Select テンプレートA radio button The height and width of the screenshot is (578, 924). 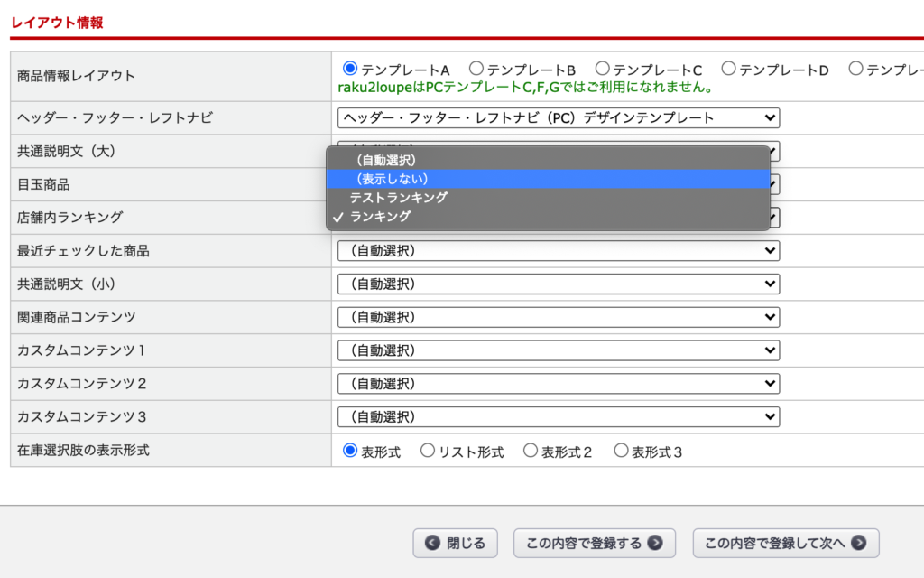click(x=350, y=69)
